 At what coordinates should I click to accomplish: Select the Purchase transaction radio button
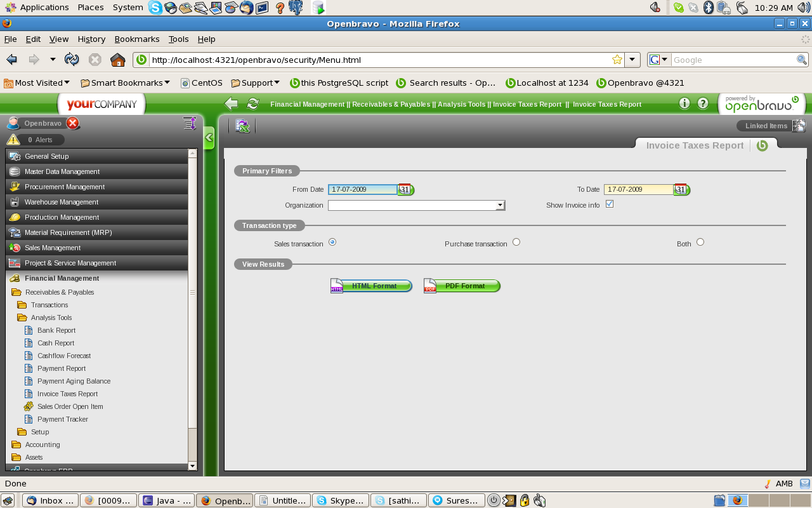point(516,242)
